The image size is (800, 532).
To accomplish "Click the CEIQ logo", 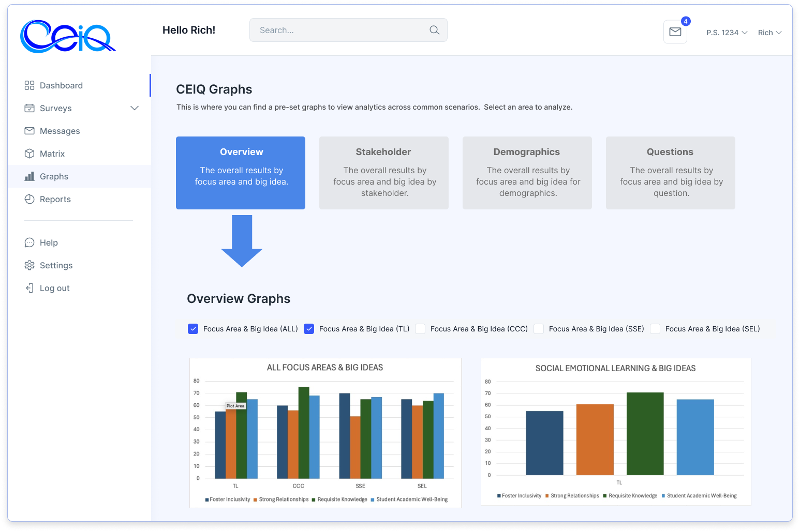I will 67,37.
